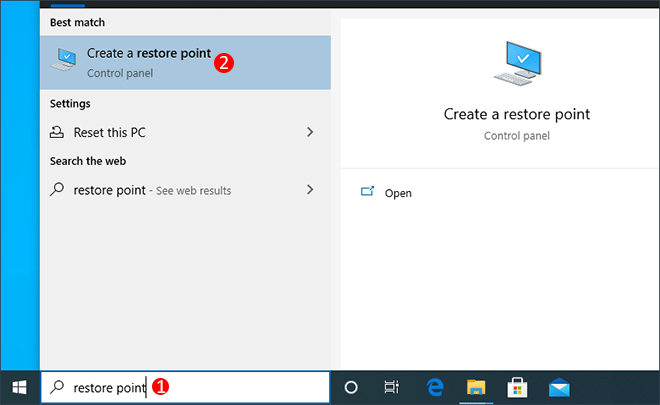Viewport: 660px width, 405px height.
Task: Click the Best match heading
Action: [x=77, y=22]
